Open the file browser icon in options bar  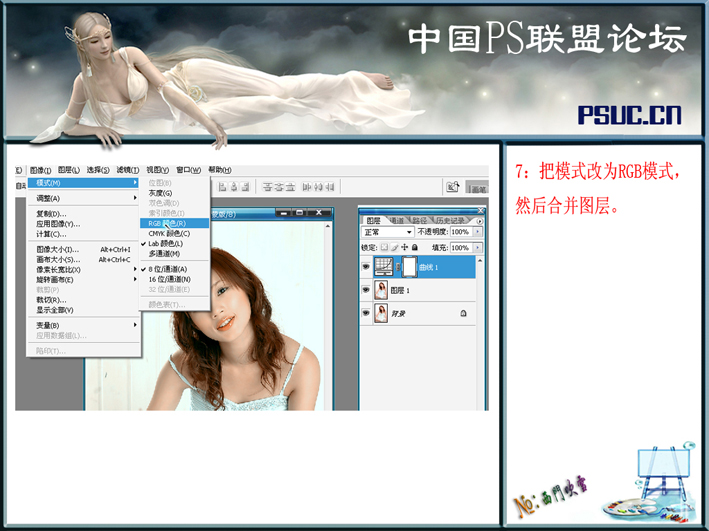(x=453, y=186)
